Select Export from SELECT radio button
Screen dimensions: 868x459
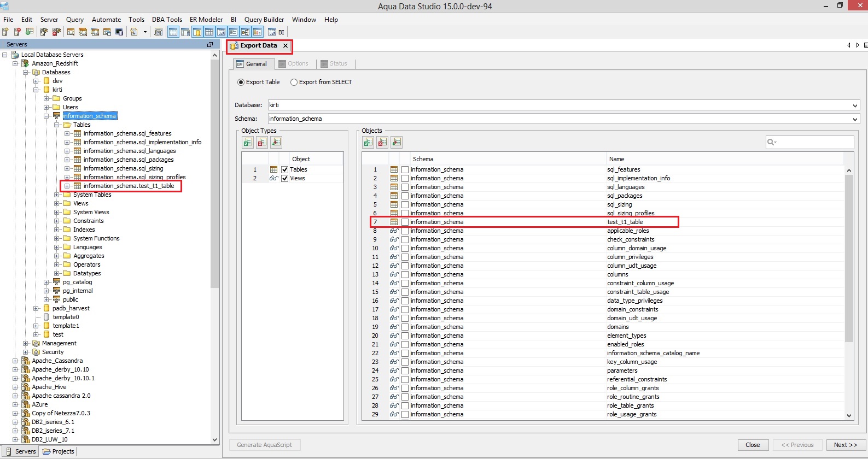pos(294,82)
